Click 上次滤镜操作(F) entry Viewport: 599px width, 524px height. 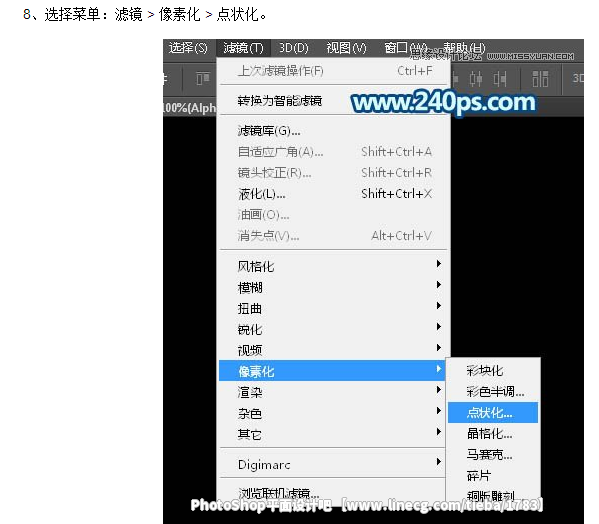tap(333, 71)
